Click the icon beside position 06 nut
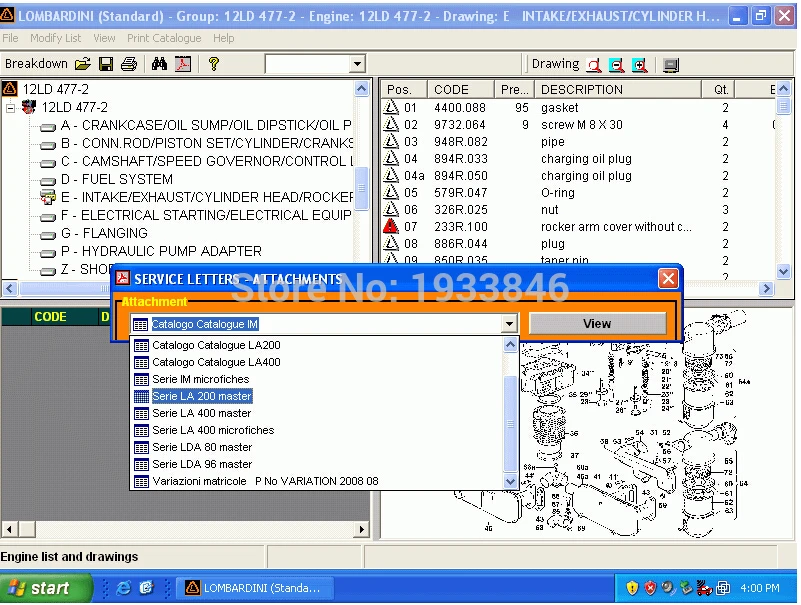 (x=391, y=209)
